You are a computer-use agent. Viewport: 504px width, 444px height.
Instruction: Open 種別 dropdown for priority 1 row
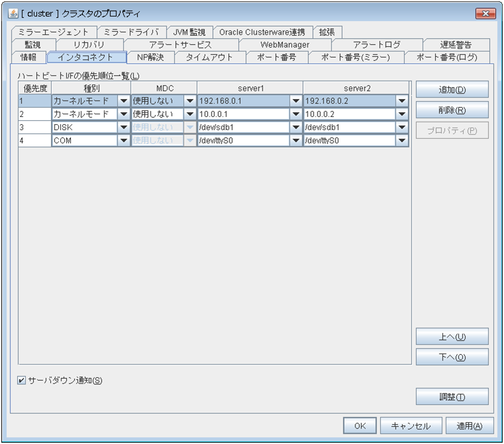pyautogui.click(x=123, y=101)
